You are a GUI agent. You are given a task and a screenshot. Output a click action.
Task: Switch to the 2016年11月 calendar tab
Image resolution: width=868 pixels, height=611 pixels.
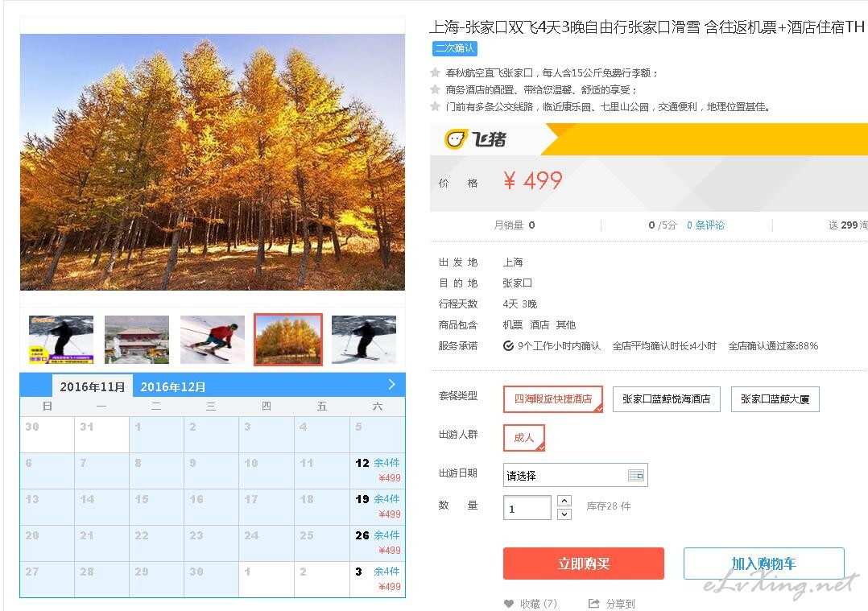93,386
